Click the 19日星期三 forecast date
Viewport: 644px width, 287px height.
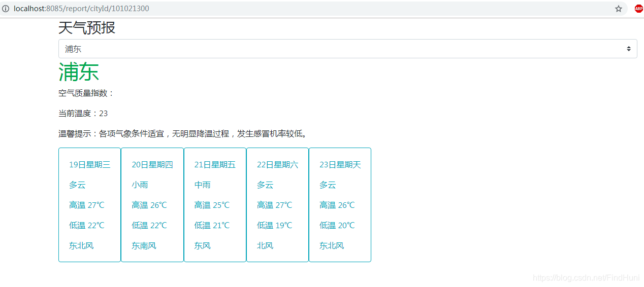click(90, 165)
